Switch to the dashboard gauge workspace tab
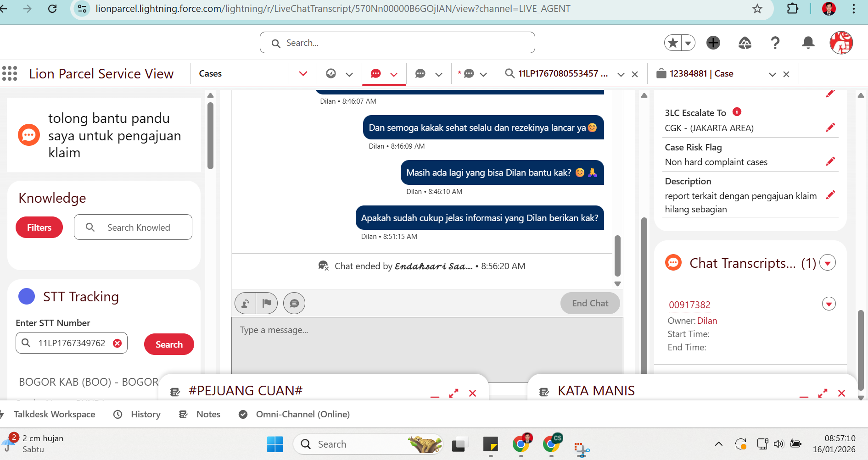 pyautogui.click(x=331, y=73)
